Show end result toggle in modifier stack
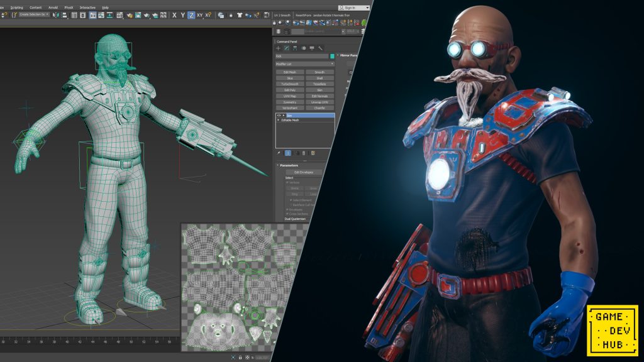Viewport: 644px width, 362px height. [x=287, y=153]
